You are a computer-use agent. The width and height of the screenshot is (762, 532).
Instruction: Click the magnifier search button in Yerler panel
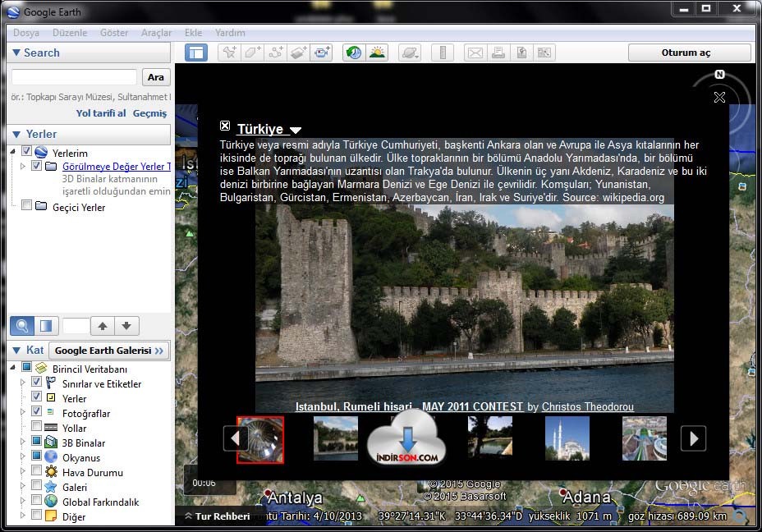(x=22, y=325)
